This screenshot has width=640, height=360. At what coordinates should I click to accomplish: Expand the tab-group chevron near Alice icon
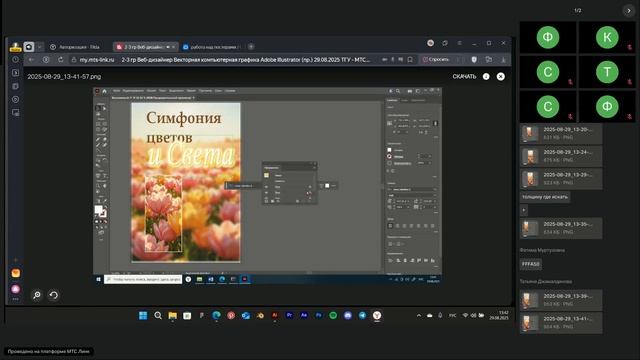tap(39, 47)
